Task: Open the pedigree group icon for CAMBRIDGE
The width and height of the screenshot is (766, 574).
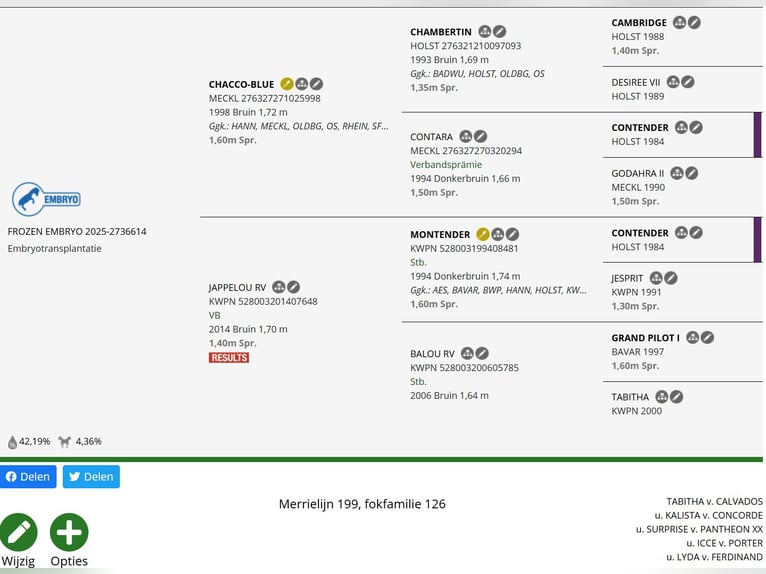Action: (680, 22)
